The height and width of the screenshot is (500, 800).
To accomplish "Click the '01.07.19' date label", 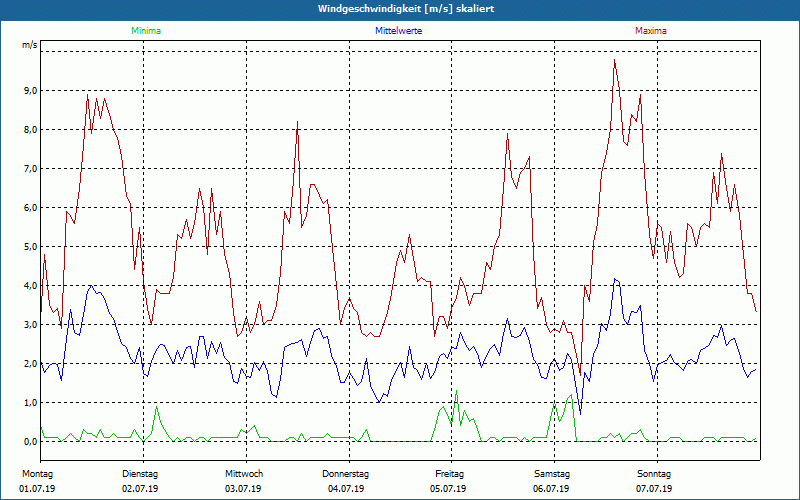I will click(x=37, y=489).
